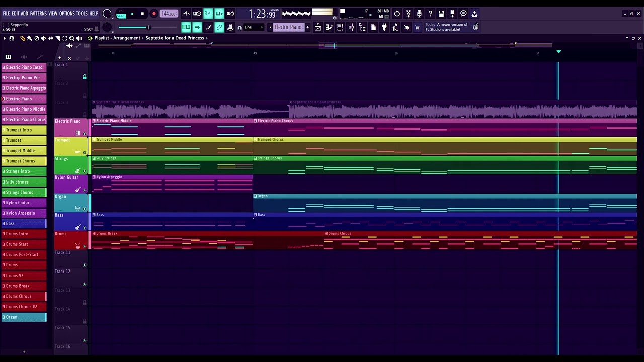Open the shop cart icon

(x=417, y=27)
